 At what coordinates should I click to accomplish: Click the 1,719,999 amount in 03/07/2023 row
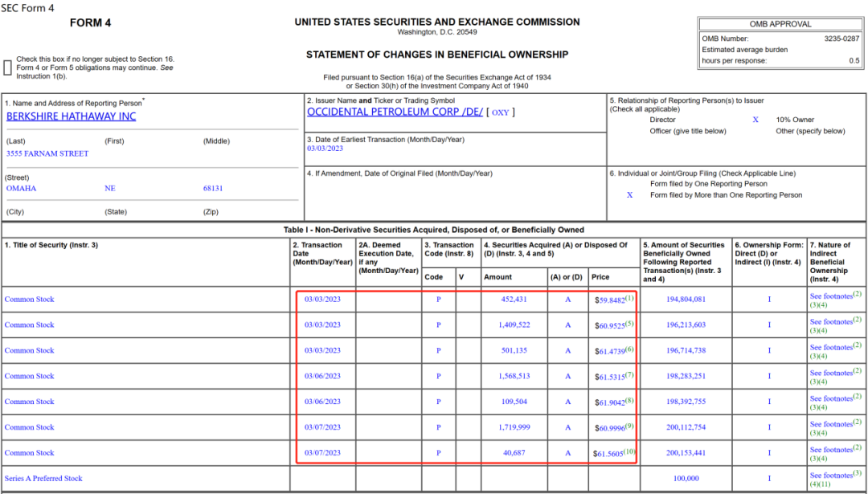[514, 427]
